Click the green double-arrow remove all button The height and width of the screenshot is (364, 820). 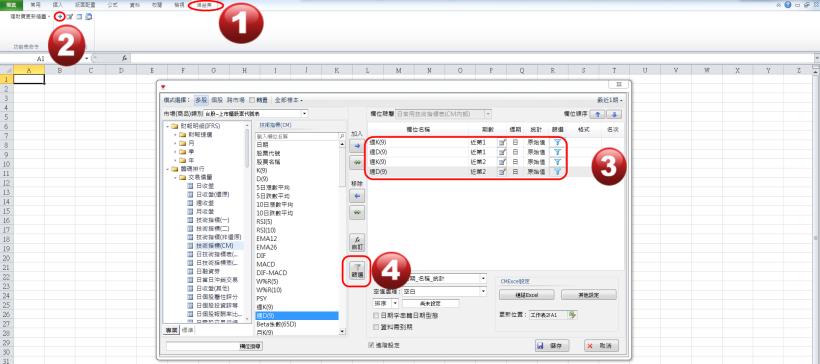pyautogui.click(x=357, y=213)
